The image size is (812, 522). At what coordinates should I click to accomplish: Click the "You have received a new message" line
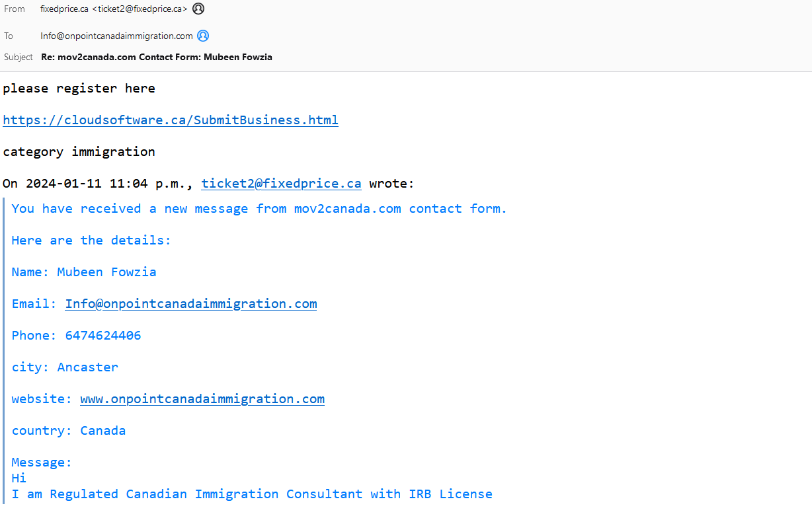[x=259, y=209]
